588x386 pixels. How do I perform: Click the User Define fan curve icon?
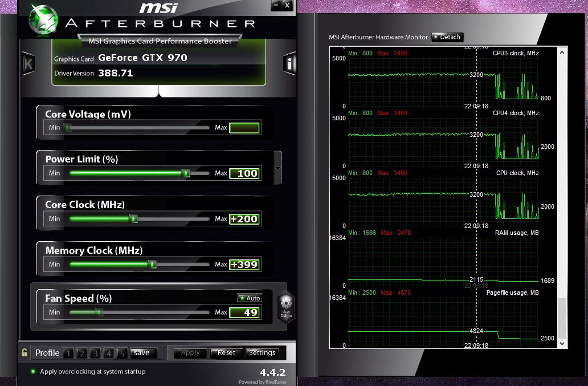pos(286,307)
